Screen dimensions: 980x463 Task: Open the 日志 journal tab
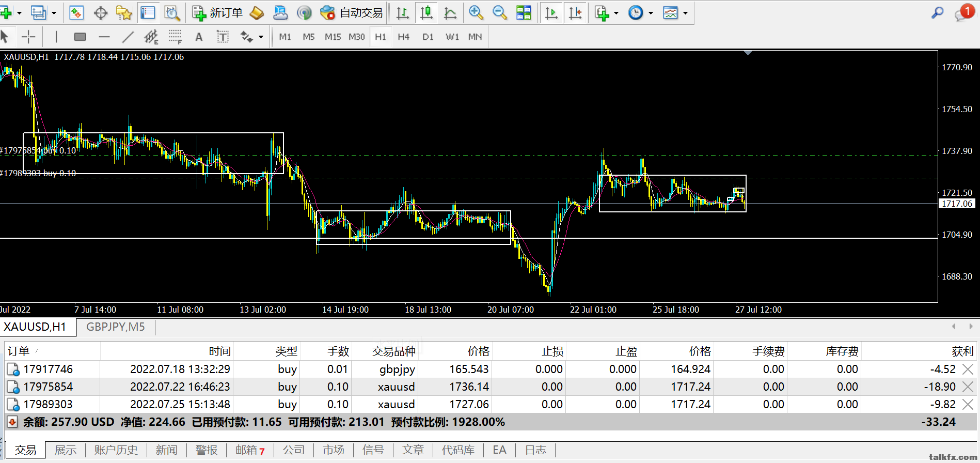pos(535,450)
